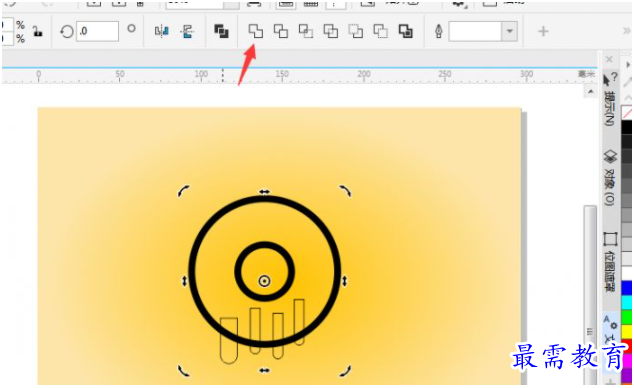Viewport: 634px width, 388px height.
Task: Open the 位图遮罩 bitmap mask docker tab
Action: point(610,261)
